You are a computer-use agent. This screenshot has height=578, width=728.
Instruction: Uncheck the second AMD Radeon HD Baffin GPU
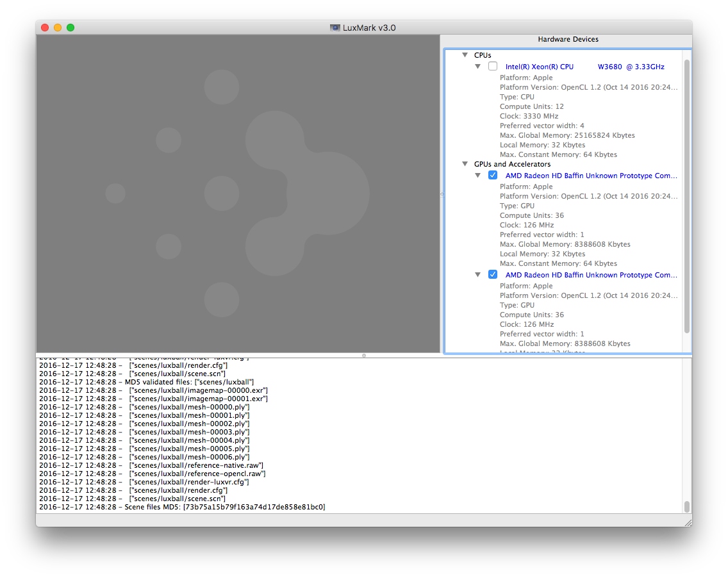tap(493, 274)
